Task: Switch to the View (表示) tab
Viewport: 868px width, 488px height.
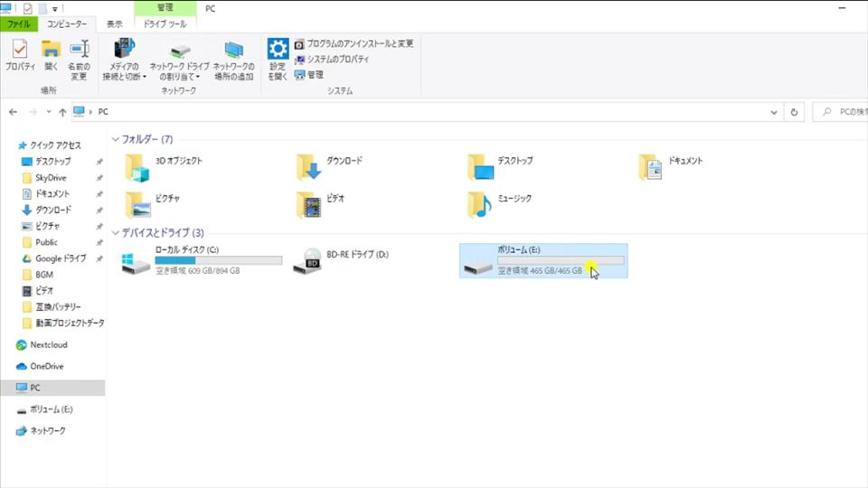Action: (115, 24)
